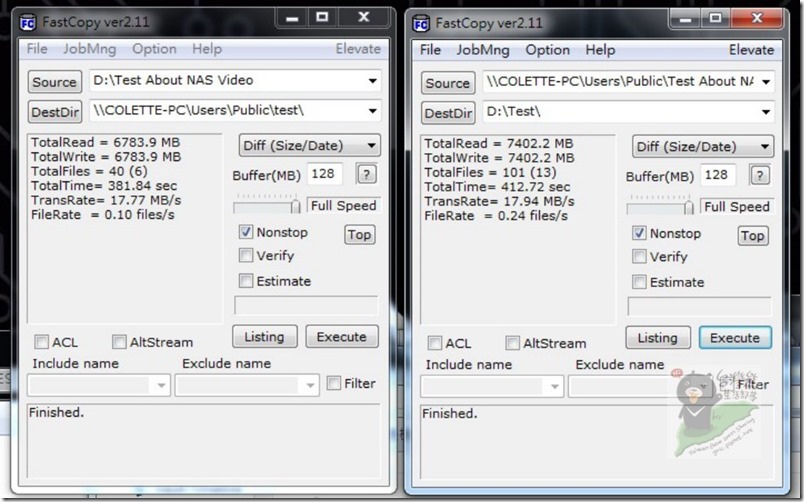Click DestDir button in left window
Viewport: 804px width, 502px height.
coord(55,112)
